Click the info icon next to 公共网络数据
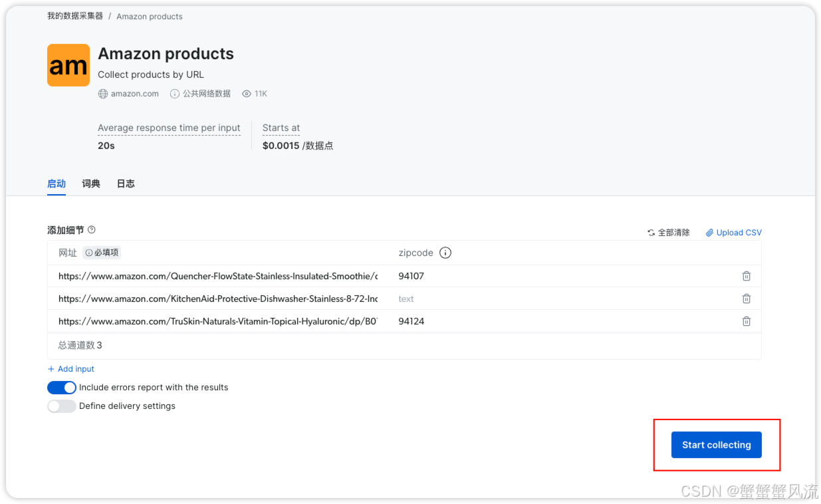The image size is (821, 504). 175,94
